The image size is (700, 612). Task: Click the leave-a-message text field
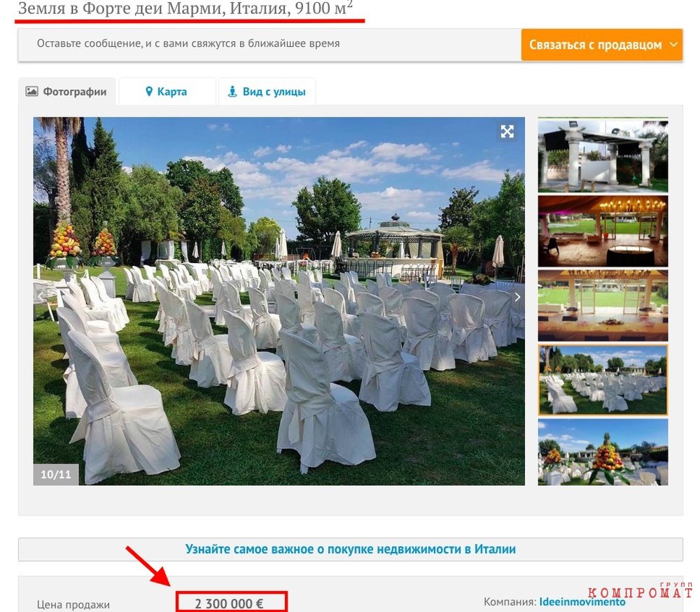[269, 45]
